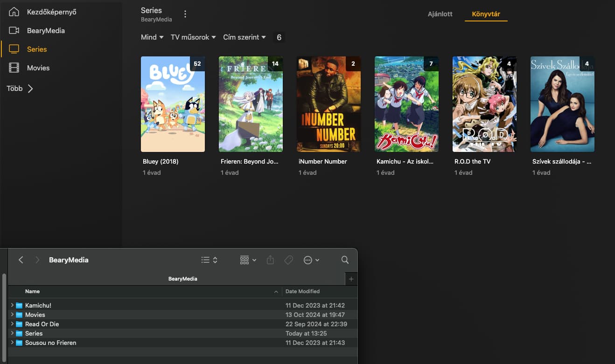Click the Kamichu - Az iskol... title link
Viewport: 615px width, 364px height.
pos(405,161)
